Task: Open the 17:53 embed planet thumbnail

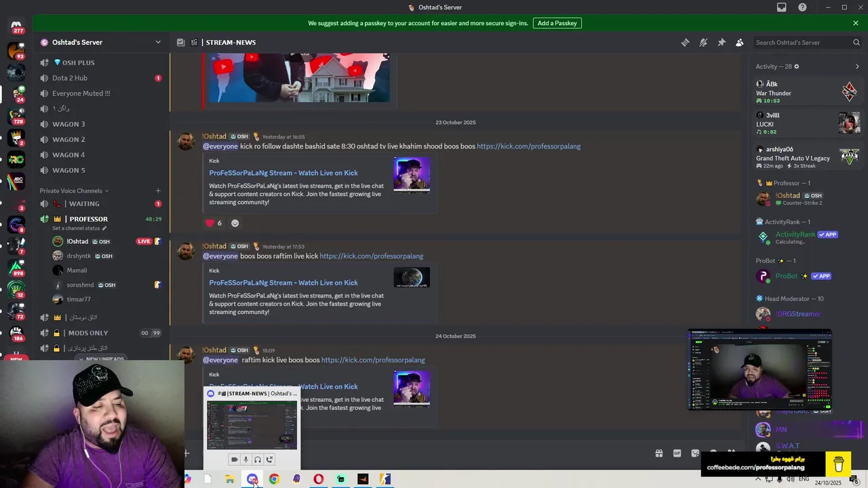Action: 412,277
